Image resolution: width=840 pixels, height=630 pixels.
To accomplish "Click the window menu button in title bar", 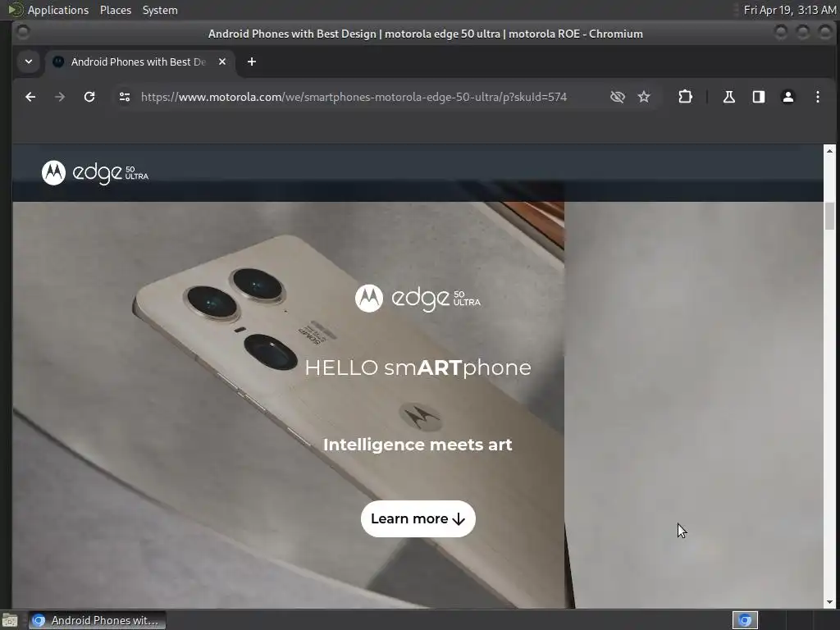I will point(23,33).
